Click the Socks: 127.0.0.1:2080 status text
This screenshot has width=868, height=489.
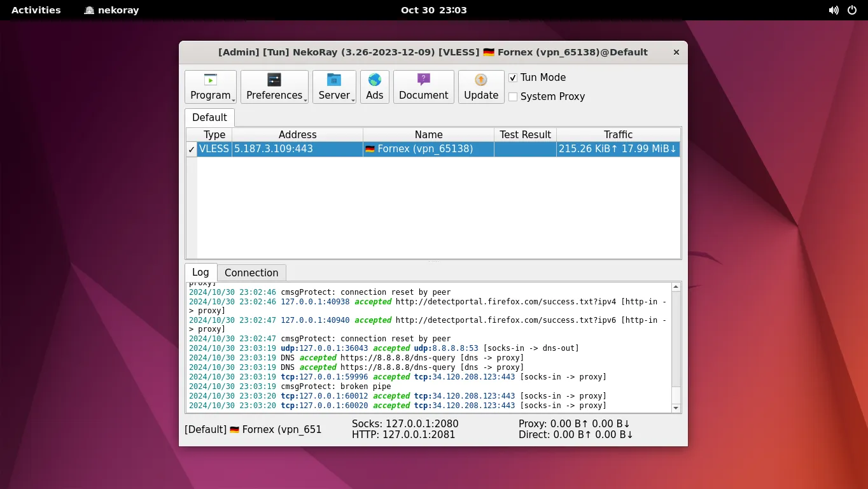(x=405, y=424)
